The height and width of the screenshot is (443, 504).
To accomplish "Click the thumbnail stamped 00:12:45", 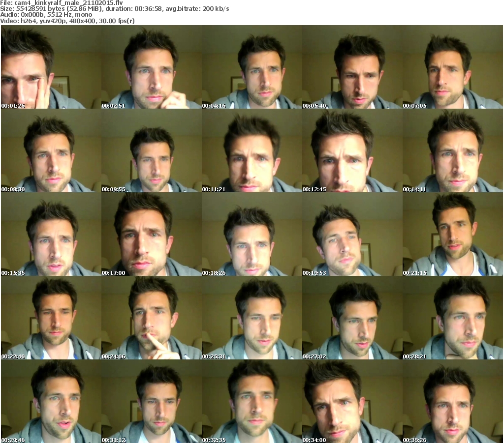I will click(352, 151).
